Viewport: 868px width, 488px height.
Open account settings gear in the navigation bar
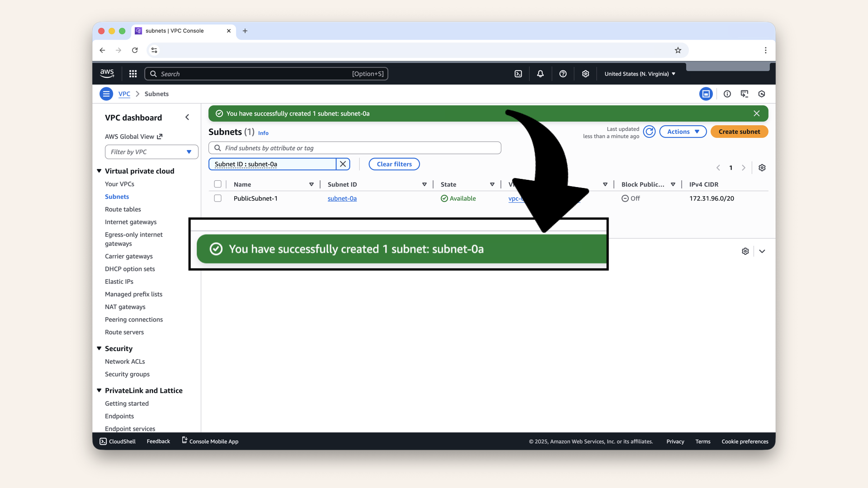tap(585, 73)
